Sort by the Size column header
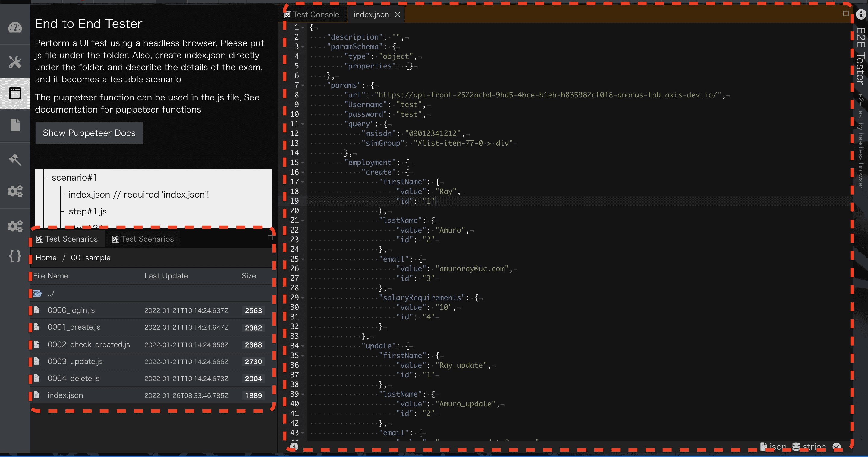 point(249,275)
